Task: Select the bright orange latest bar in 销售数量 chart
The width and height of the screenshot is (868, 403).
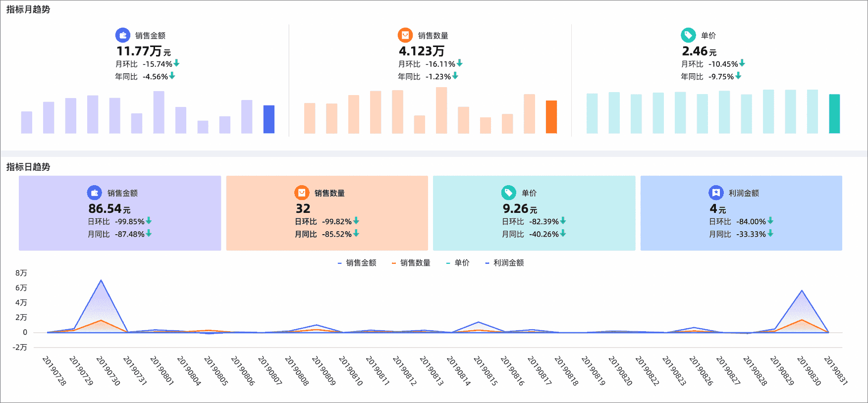Action: (551, 117)
